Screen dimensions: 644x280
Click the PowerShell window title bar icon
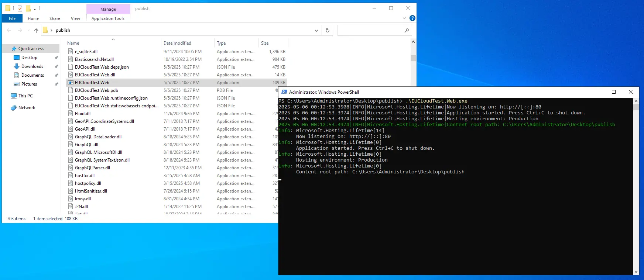284,92
